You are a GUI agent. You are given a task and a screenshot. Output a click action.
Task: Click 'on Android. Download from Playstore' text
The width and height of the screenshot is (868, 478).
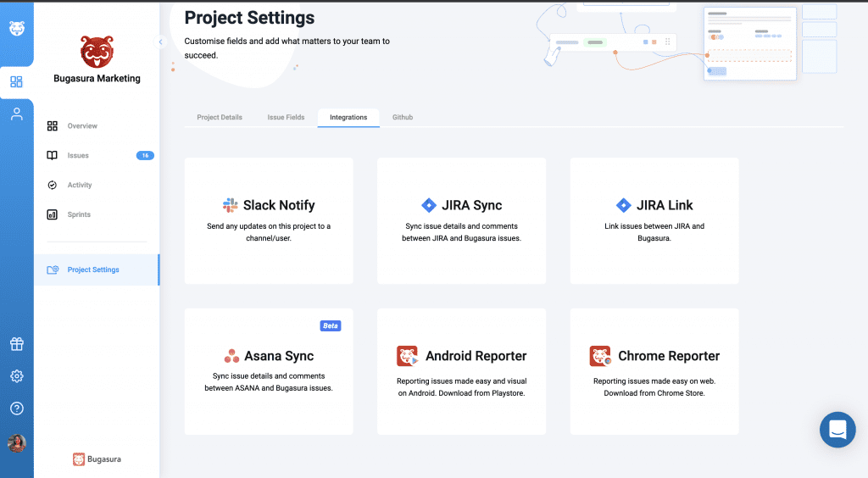461,393
